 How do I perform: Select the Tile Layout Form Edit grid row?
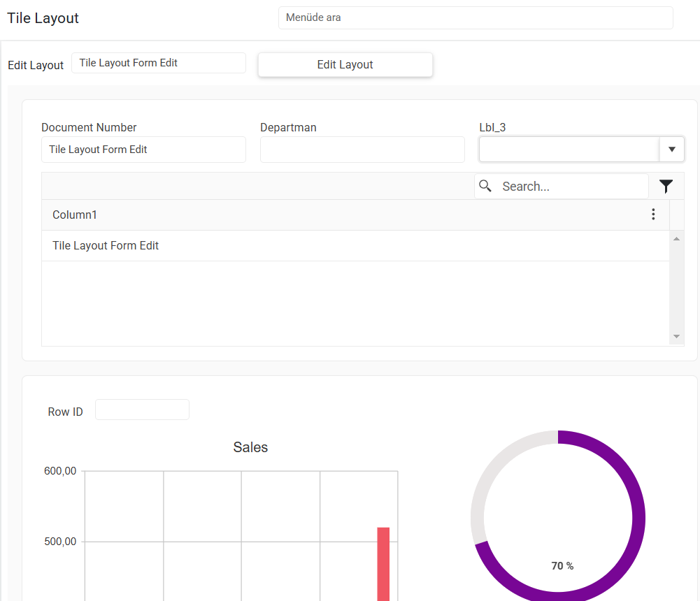[x=355, y=246]
